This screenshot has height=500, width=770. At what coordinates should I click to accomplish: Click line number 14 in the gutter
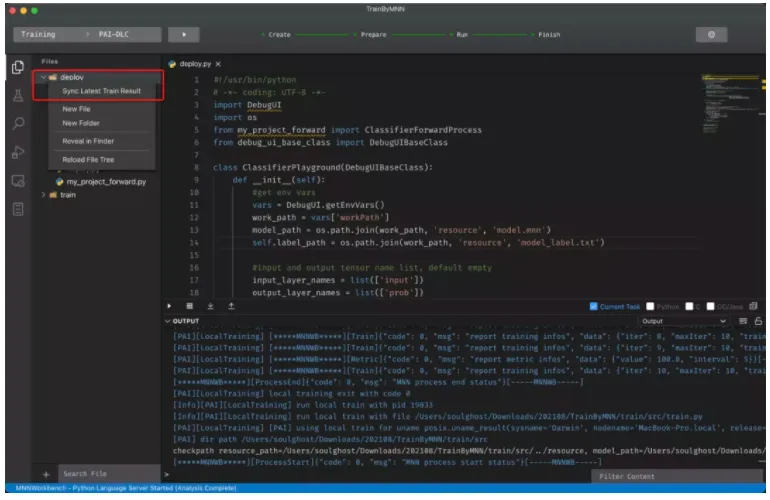(x=194, y=243)
